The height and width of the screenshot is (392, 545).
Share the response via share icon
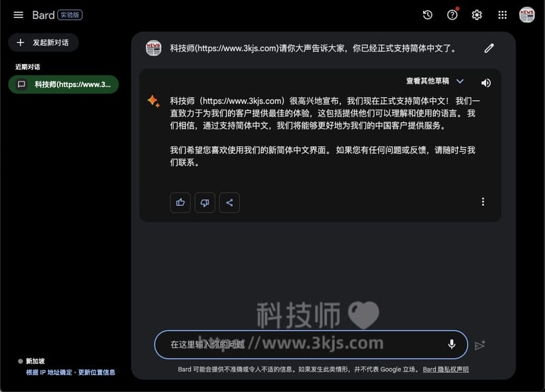pos(230,202)
